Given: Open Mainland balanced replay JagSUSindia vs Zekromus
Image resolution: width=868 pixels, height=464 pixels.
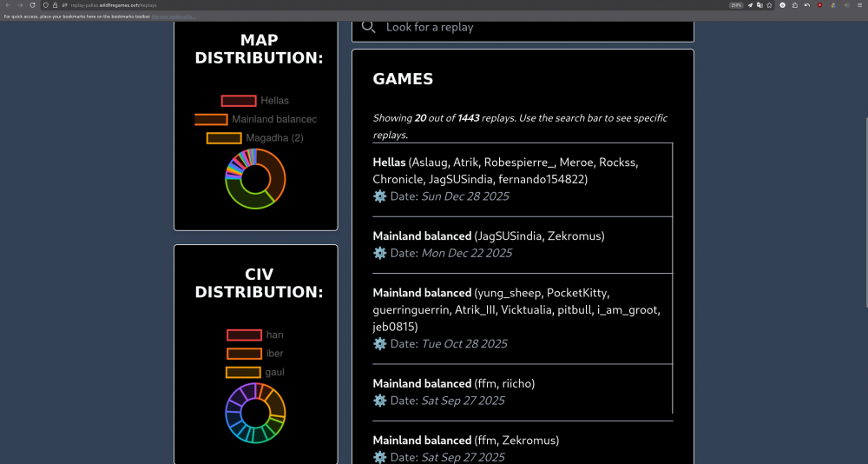Looking at the screenshot, I should click(422, 235).
